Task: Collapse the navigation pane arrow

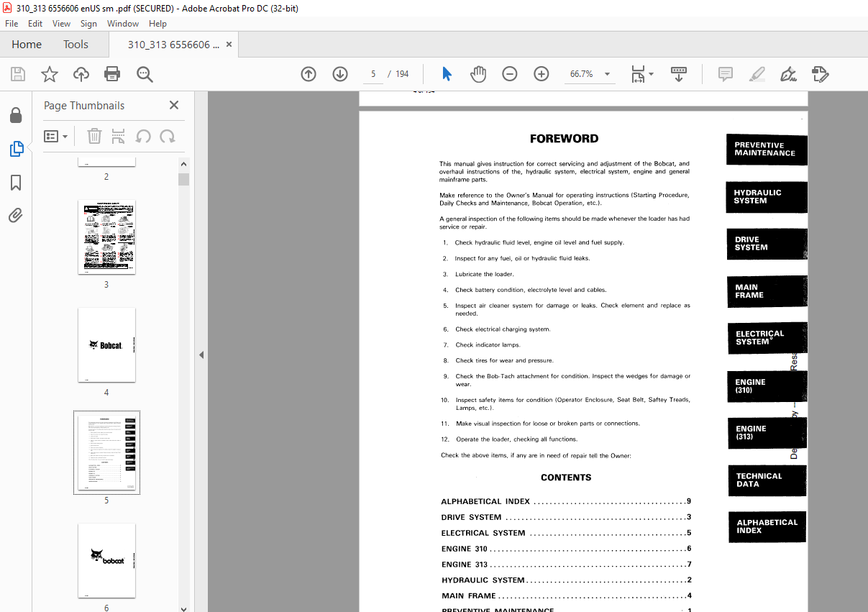Action: tap(201, 355)
